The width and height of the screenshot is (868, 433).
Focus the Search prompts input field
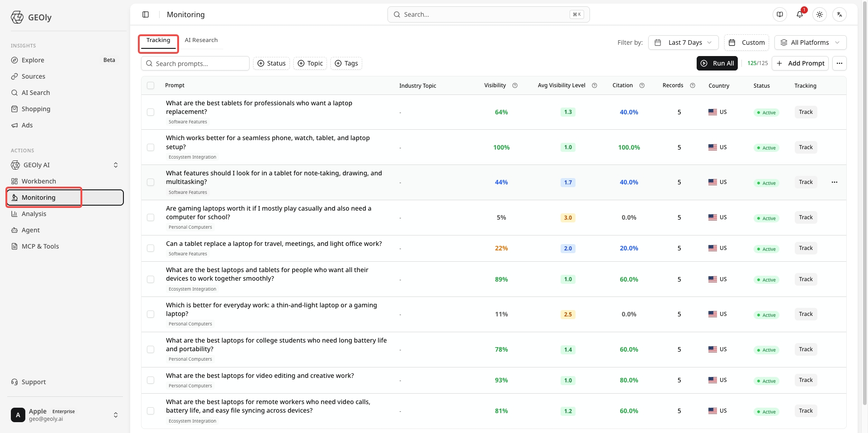(x=195, y=63)
